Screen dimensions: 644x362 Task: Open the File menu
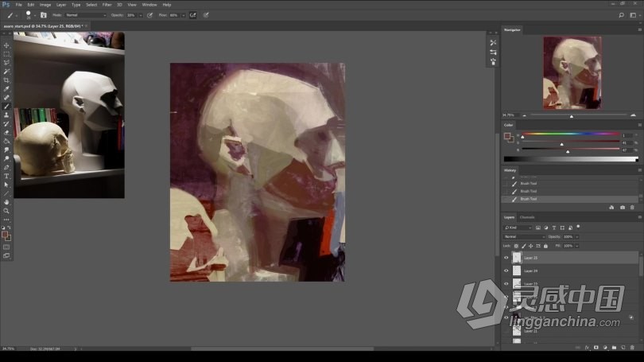click(x=18, y=5)
